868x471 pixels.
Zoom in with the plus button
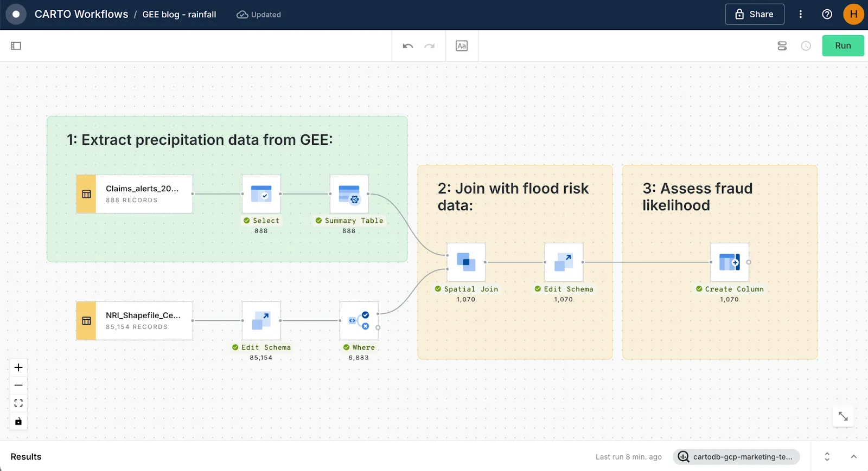[18, 367]
